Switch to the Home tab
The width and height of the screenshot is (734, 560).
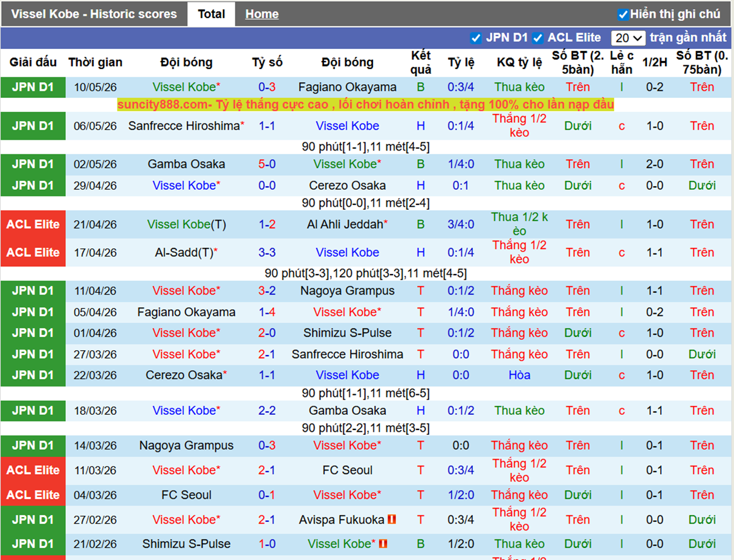262,14
